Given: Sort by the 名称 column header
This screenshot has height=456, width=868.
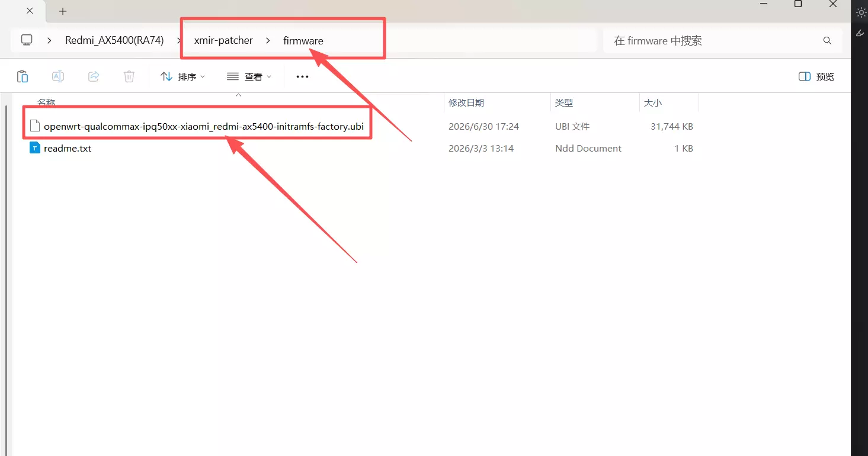Looking at the screenshot, I should [46, 102].
